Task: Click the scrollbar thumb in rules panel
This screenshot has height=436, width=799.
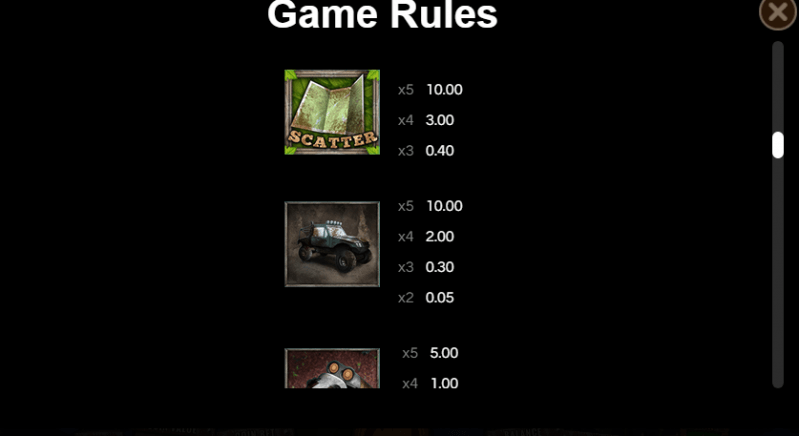Action: (778, 145)
